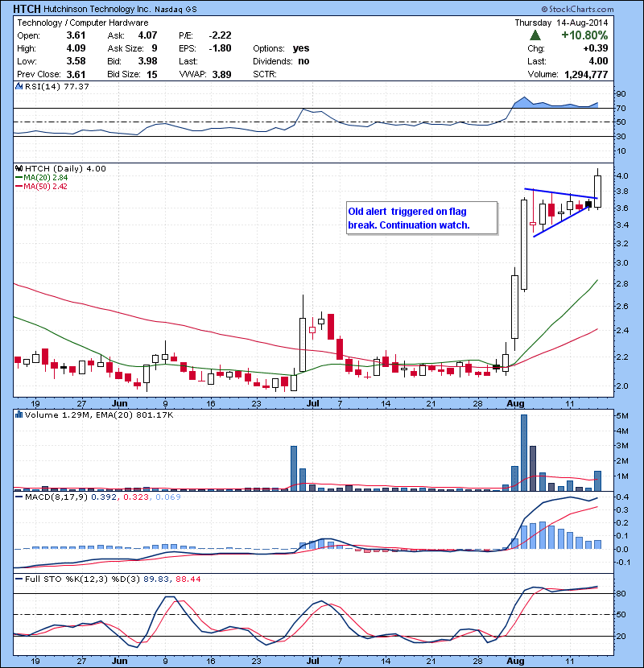Click the Hutchinson Technology Inc. company name
This screenshot has height=668, width=644.
click(97, 9)
